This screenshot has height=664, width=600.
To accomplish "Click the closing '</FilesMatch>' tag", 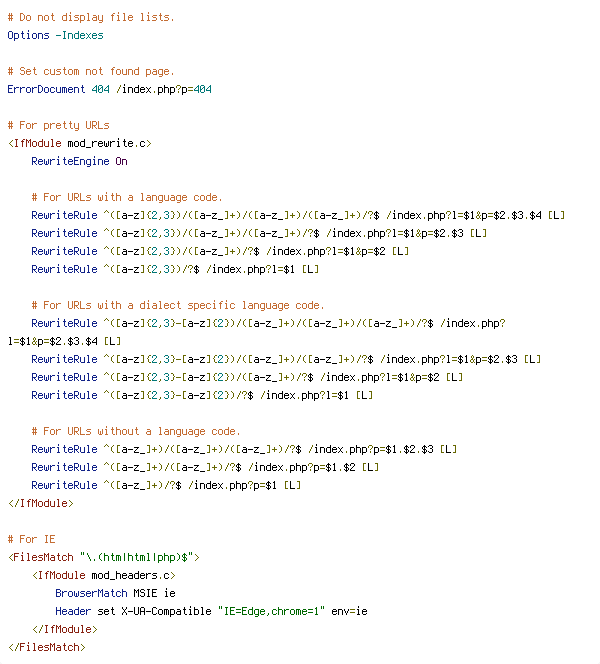I will coord(47,647).
